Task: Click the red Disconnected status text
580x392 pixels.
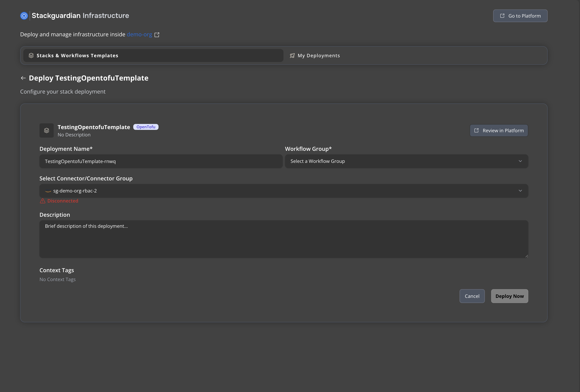Action: click(x=63, y=201)
